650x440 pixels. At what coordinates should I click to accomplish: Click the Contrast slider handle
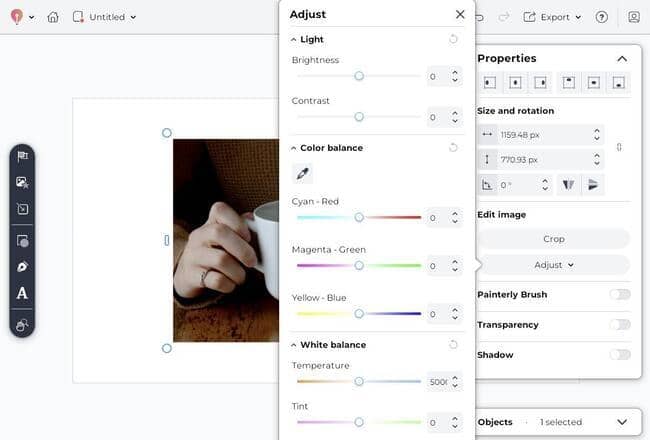coord(359,117)
